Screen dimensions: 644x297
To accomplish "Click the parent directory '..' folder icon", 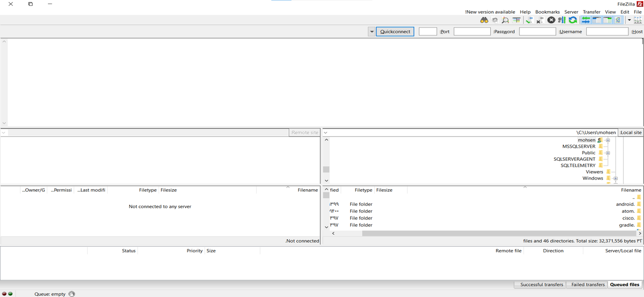I will tap(639, 197).
